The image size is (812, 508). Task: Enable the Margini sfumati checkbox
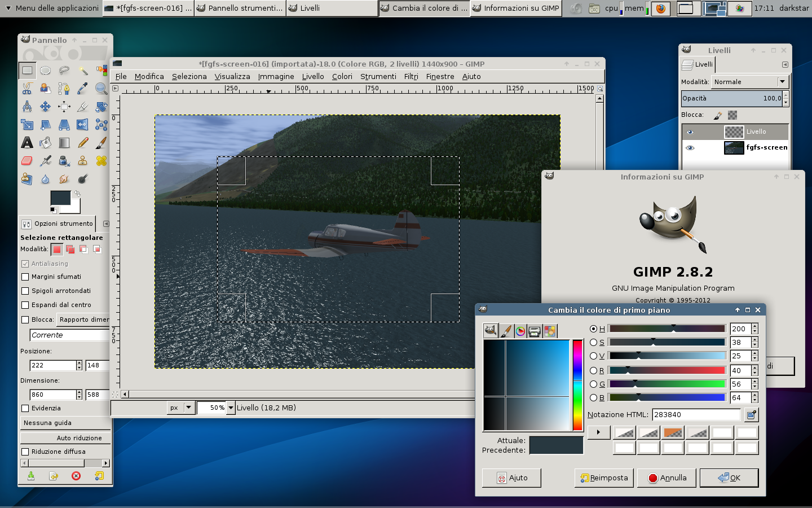click(25, 277)
